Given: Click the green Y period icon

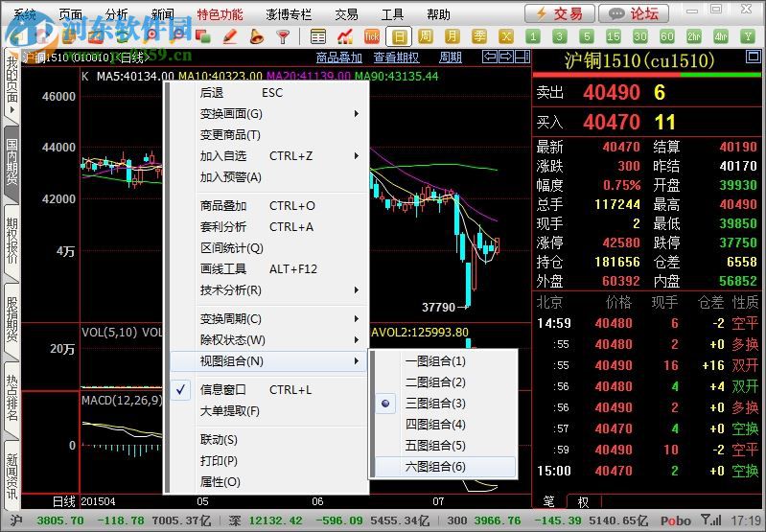Looking at the screenshot, I should click(x=748, y=36).
